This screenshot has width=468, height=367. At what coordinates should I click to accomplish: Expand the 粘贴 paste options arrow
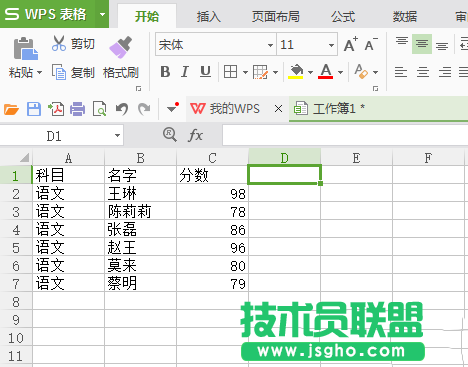click(x=39, y=72)
